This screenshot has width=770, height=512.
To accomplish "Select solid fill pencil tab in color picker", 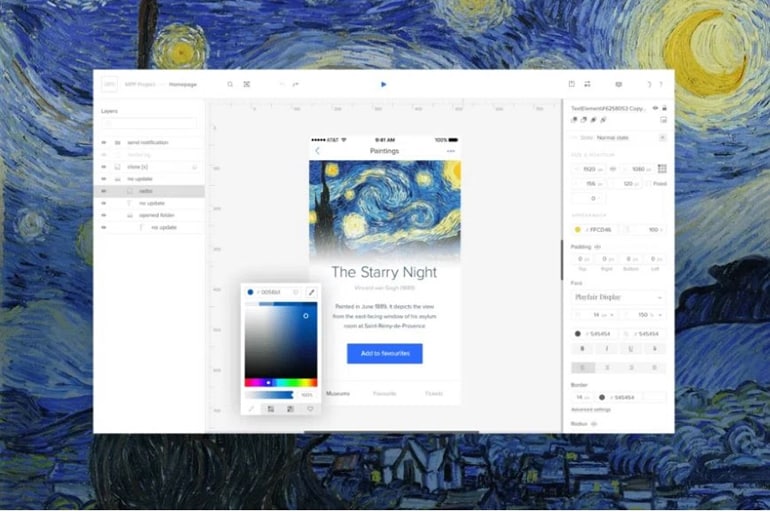I will point(251,409).
